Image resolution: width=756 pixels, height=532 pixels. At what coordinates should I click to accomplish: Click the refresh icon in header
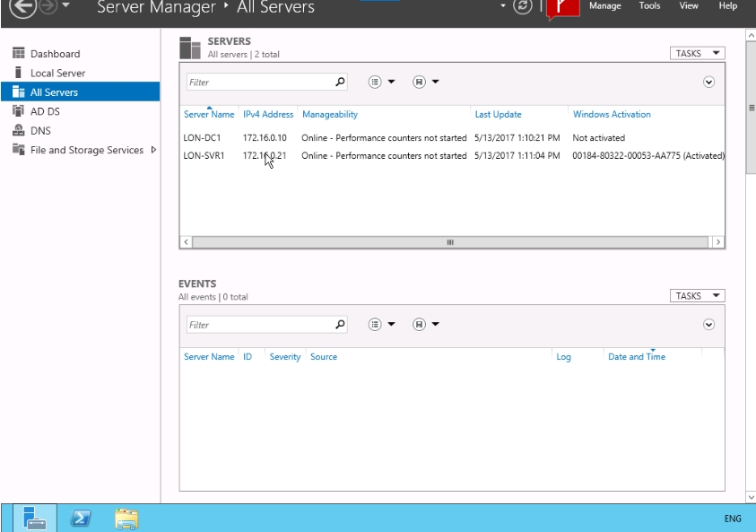(522, 5)
